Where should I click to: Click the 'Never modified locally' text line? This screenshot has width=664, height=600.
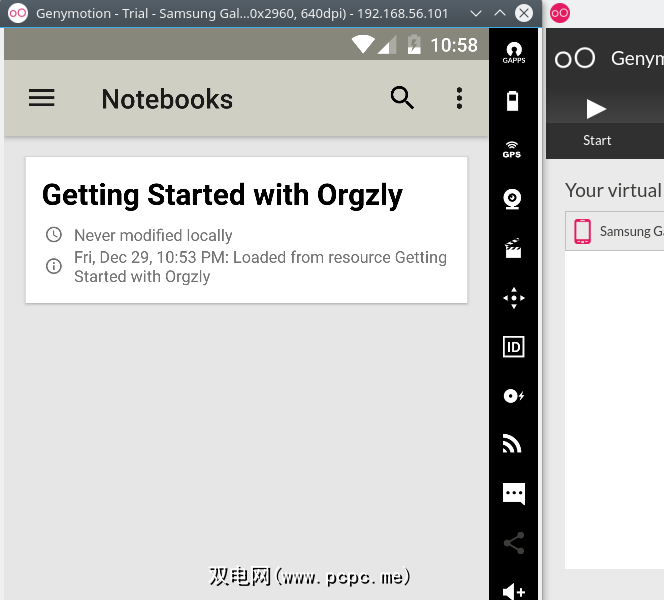click(x=153, y=235)
